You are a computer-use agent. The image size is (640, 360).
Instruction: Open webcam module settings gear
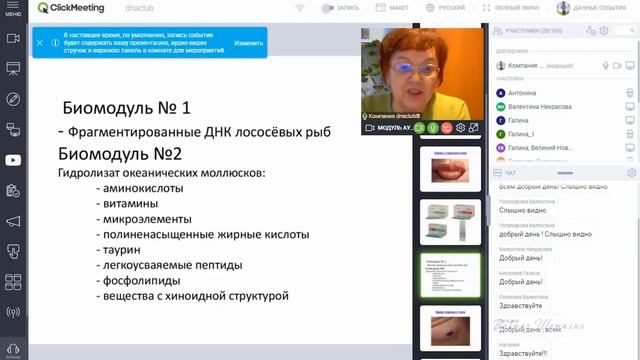click(x=460, y=128)
